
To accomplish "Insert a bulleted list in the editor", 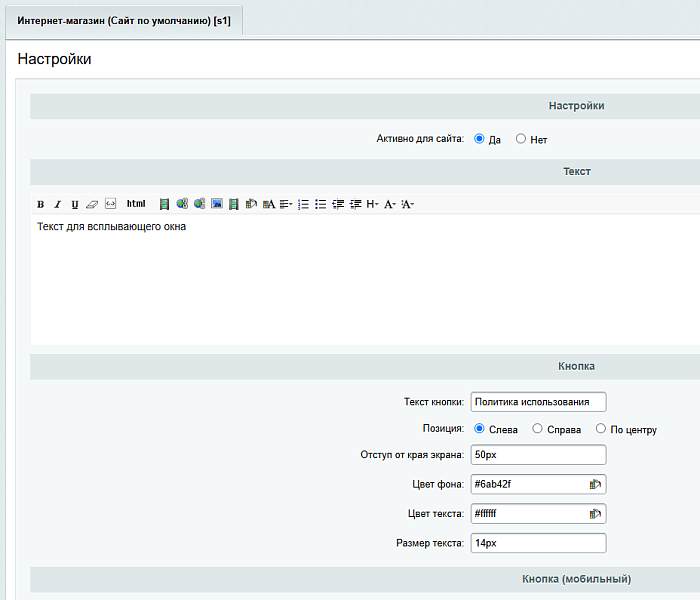I will click(320, 204).
